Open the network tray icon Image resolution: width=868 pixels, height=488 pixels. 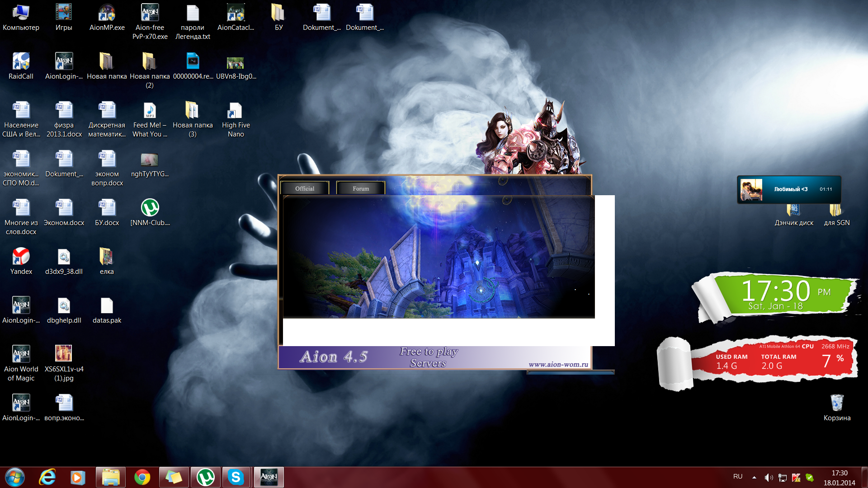[783, 477]
